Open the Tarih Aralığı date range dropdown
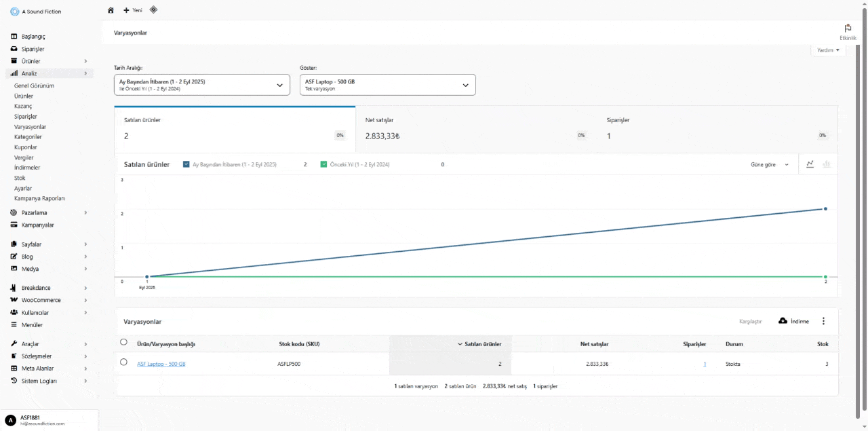The height and width of the screenshot is (431, 868). click(x=202, y=85)
